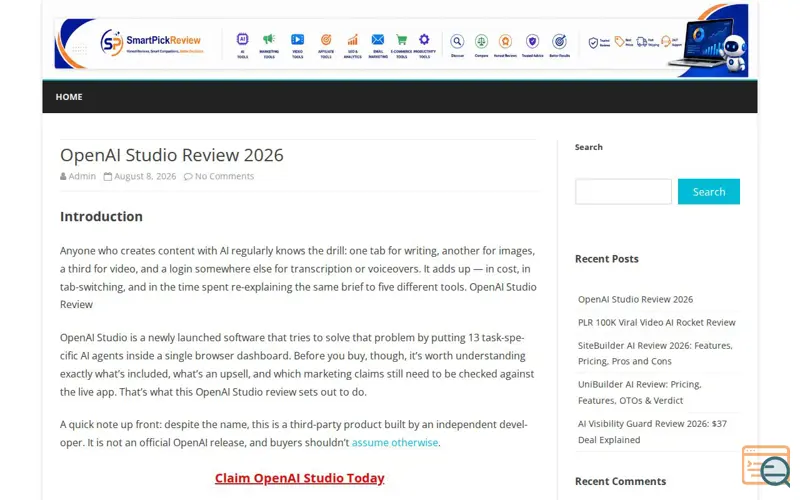Select the Better Results target icon
800x500 pixels.
(559, 41)
